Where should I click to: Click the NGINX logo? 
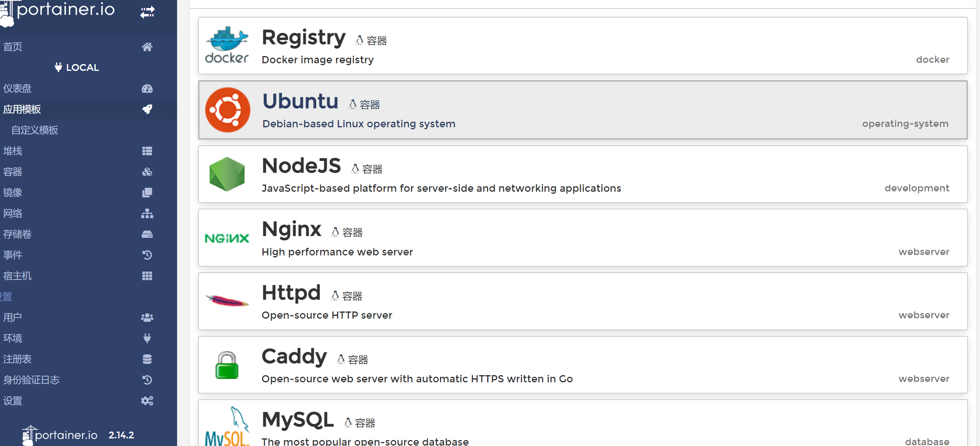pyautogui.click(x=227, y=239)
